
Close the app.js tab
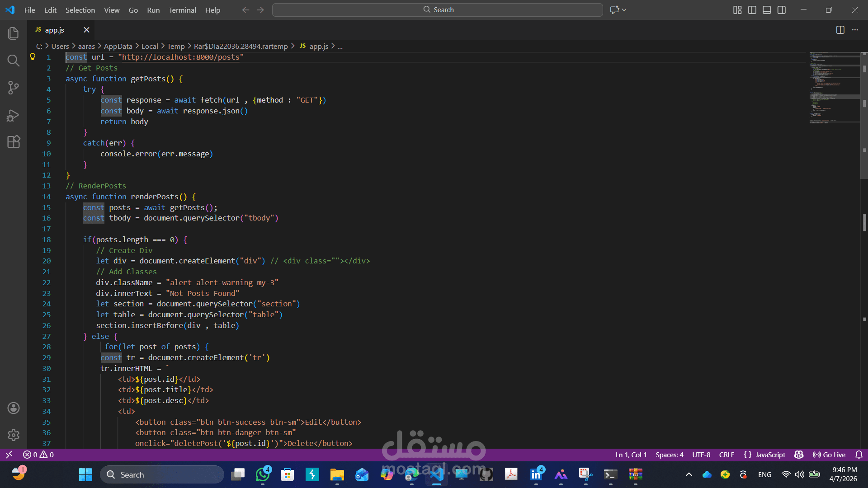point(86,30)
